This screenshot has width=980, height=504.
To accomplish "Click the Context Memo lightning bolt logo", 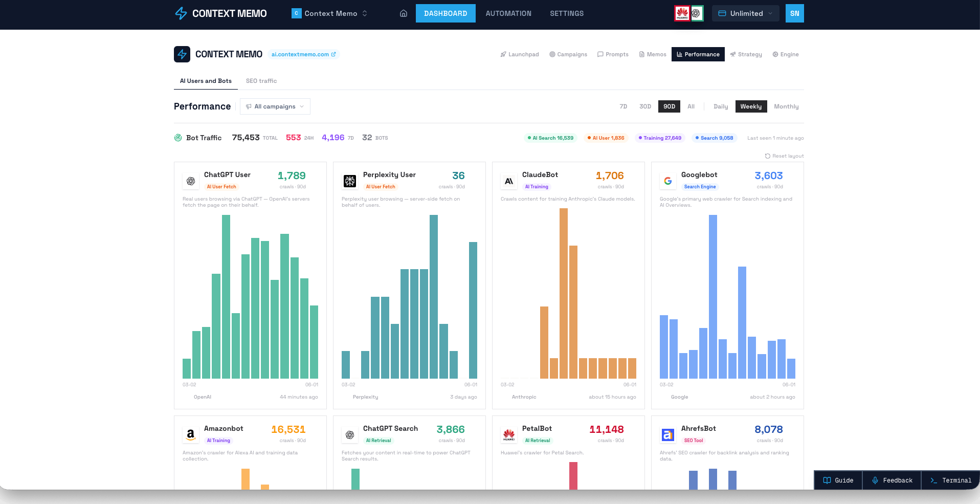I will click(x=181, y=13).
